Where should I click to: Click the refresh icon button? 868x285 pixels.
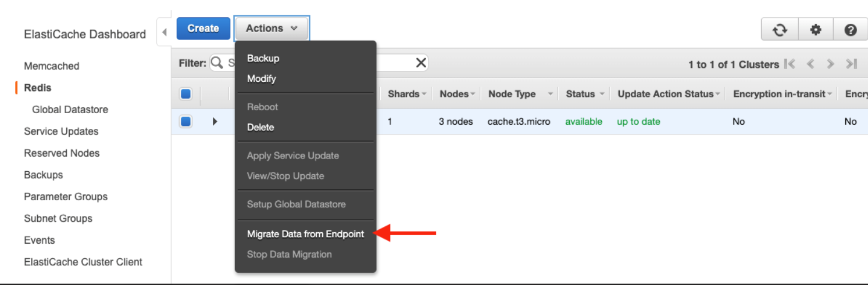(x=780, y=29)
